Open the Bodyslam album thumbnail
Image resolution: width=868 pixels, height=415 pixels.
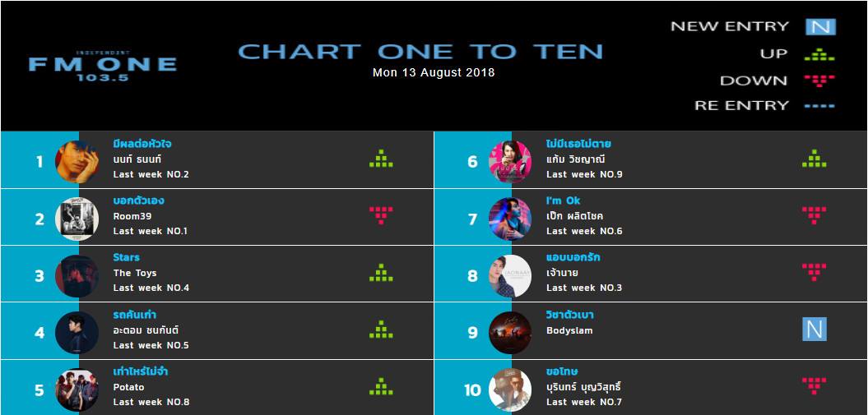coord(510,333)
